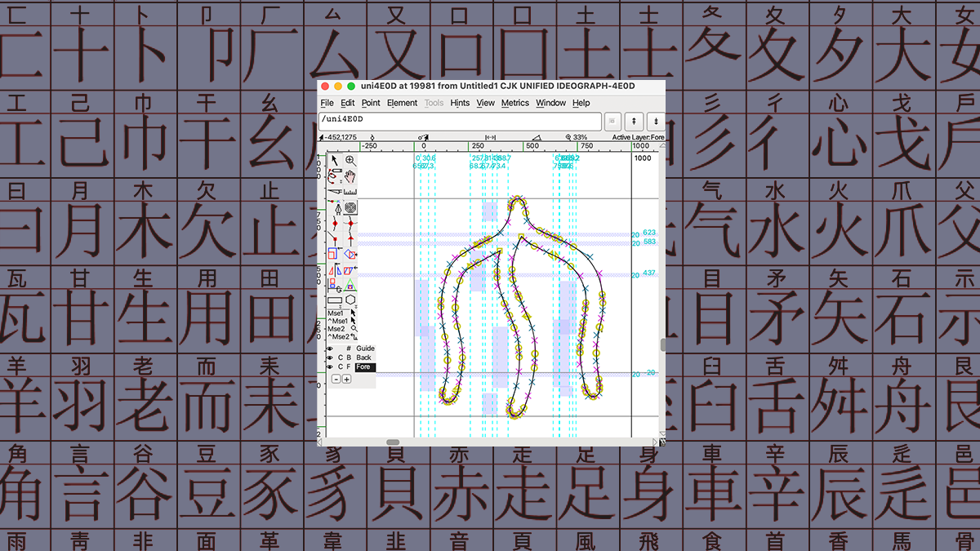Screen dimensions: 980x551
Task: Open the Element menu
Action: (402, 103)
